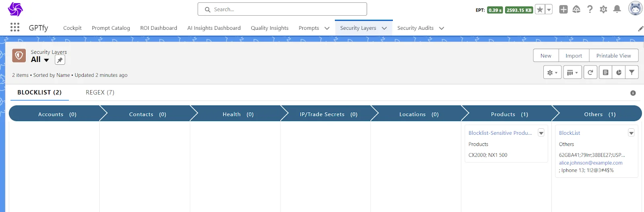The height and width of the screenshot is (212, 644).
Task: Go to the ROI Dashboard tab
Action: [x=159, y=28]
